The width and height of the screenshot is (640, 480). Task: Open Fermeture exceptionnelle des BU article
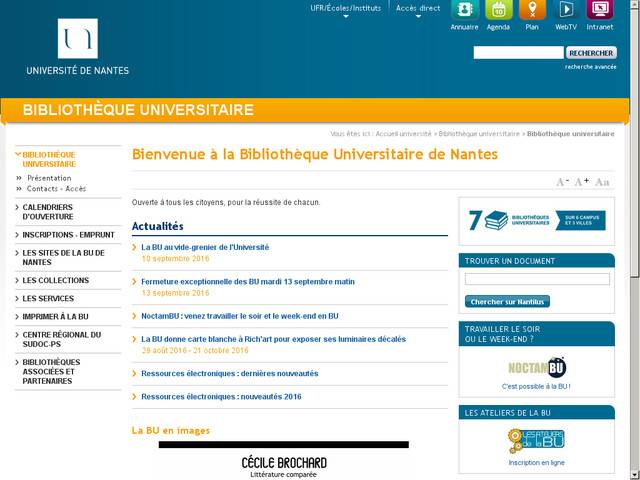tap(248, 282)
